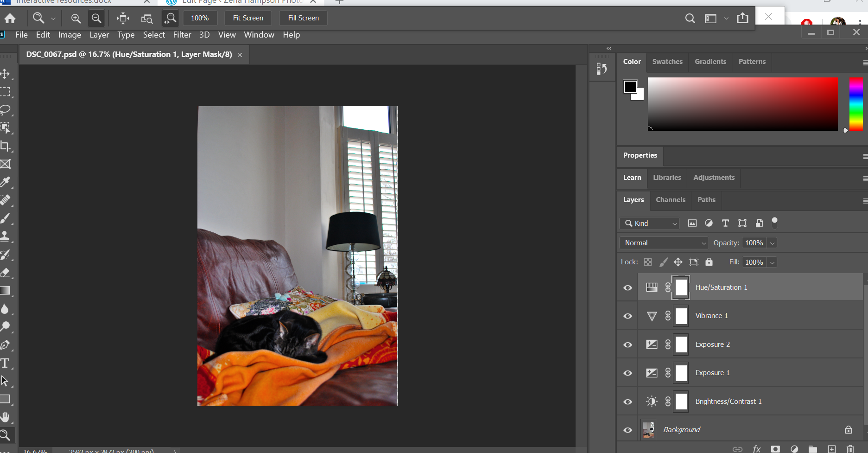Screen dimensions: 868x453
Task: Select the Move tool
Action: [5, 74]
